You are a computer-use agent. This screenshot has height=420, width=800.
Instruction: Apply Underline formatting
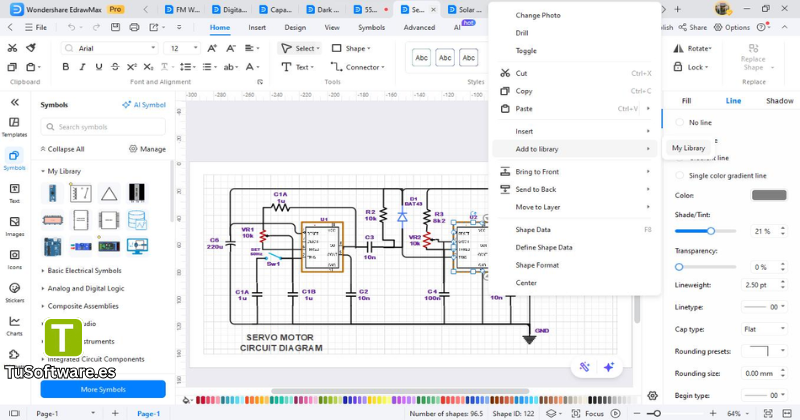99,67
